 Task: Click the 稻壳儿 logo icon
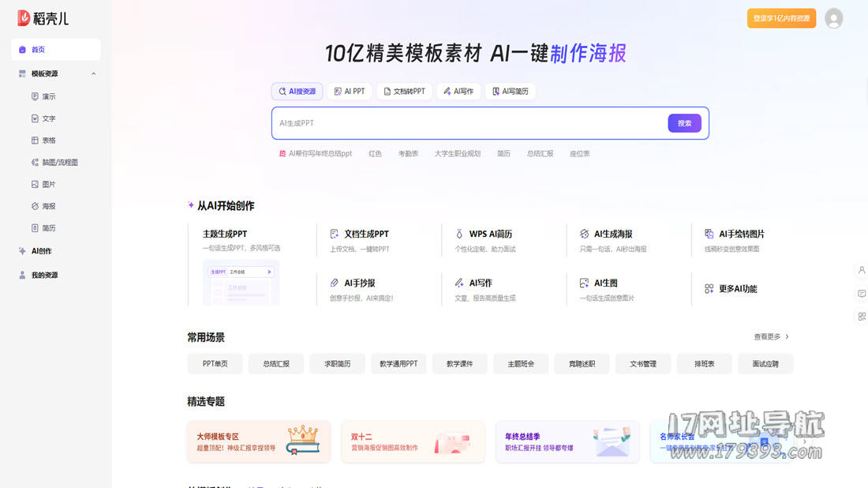[x=24, y=18]
